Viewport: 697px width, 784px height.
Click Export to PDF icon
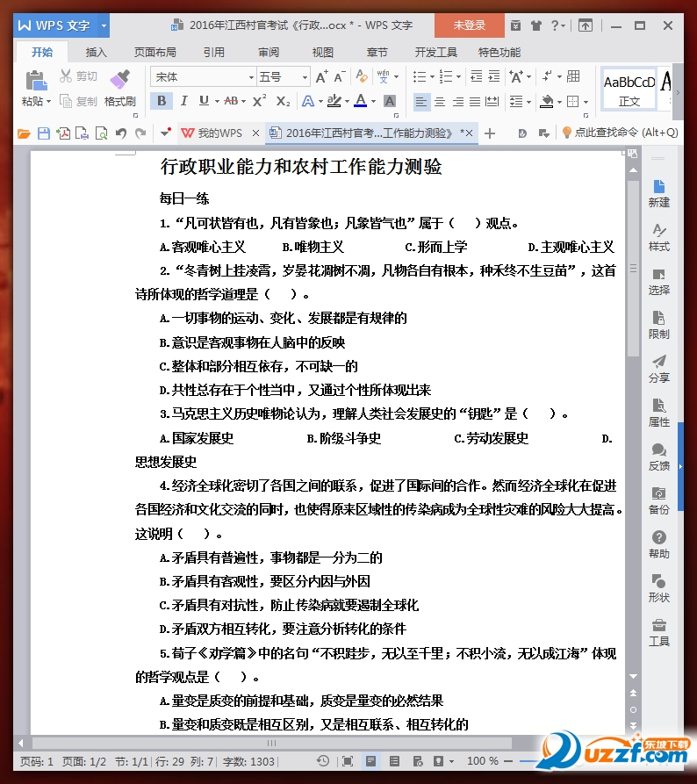click(63, 133)
